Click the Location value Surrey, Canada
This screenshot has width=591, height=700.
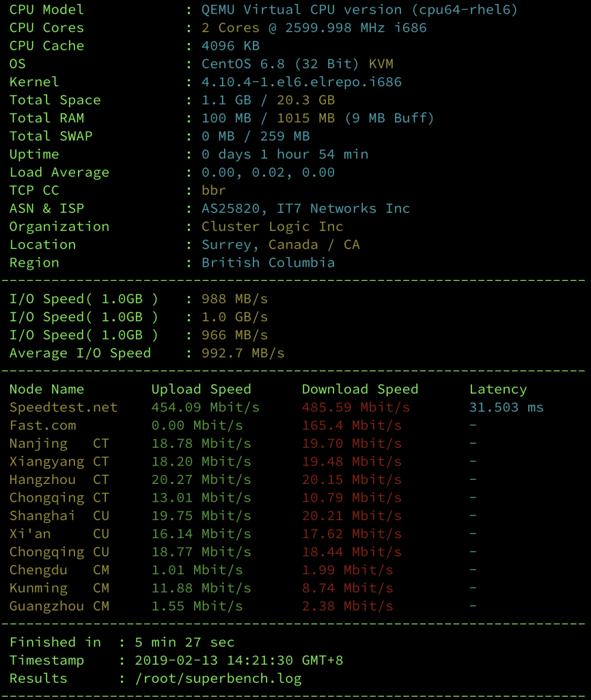260,245
